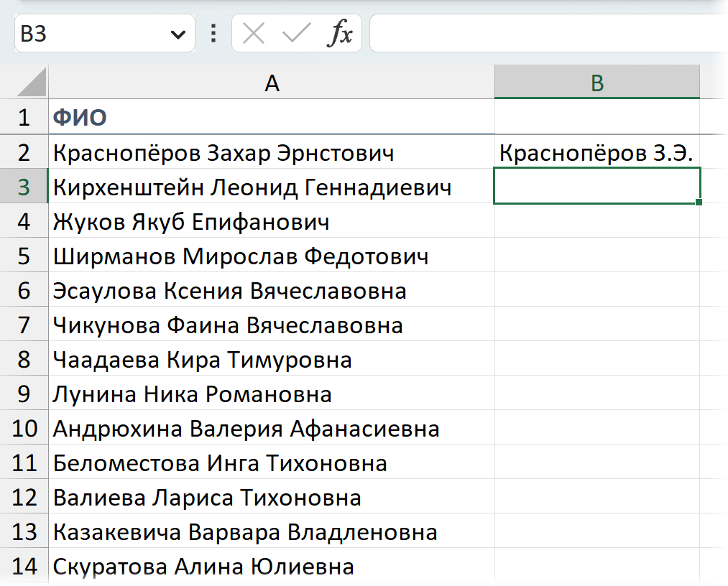
Task: Select row 2 header
Action: pyautogui.click(x=24, y=152)
